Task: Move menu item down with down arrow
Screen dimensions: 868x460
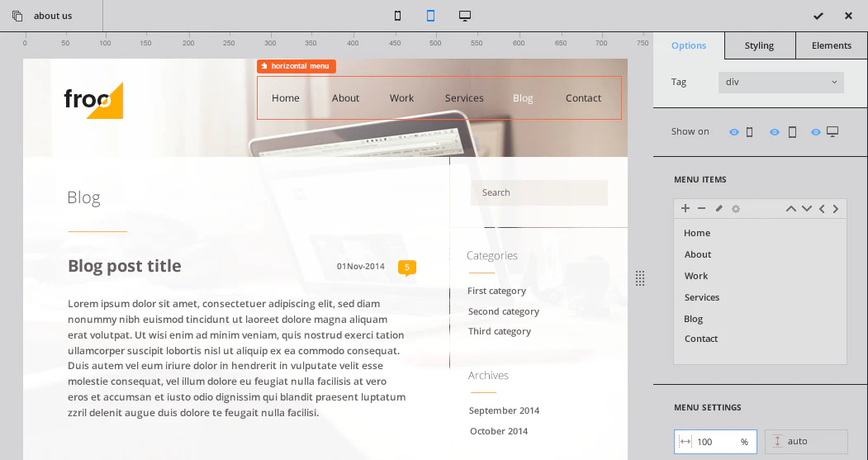Action: [807, 209]
